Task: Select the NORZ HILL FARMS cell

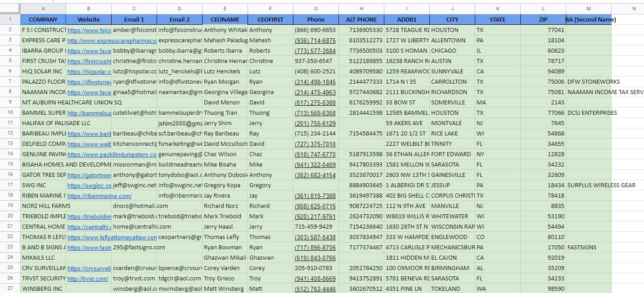Action: [43, 206]
